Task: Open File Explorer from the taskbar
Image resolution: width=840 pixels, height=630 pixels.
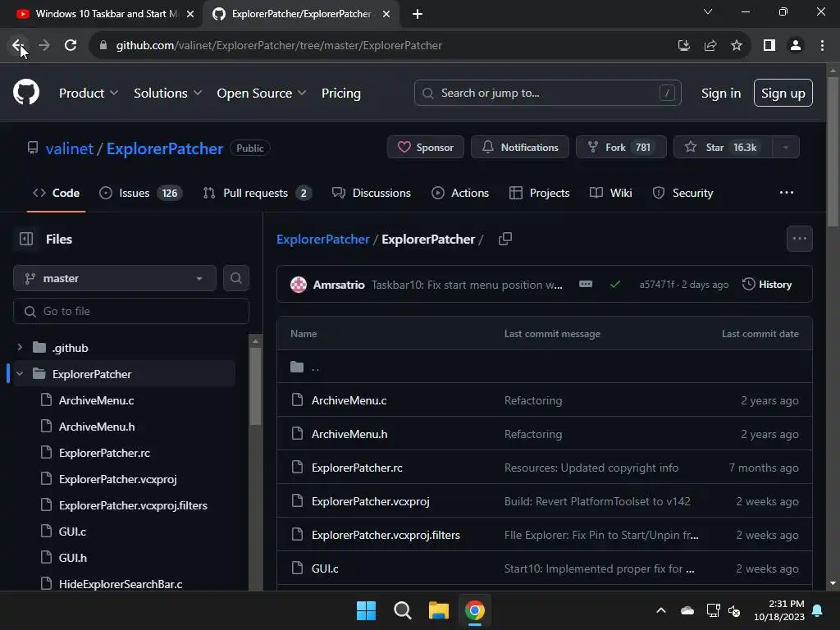Action: tap(439, 610)
